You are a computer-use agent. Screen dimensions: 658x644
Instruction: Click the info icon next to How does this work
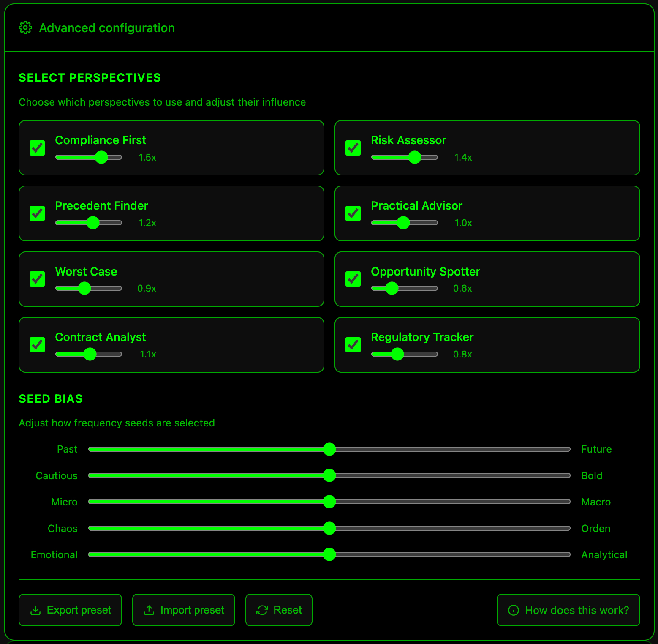(x=514, y=610)
